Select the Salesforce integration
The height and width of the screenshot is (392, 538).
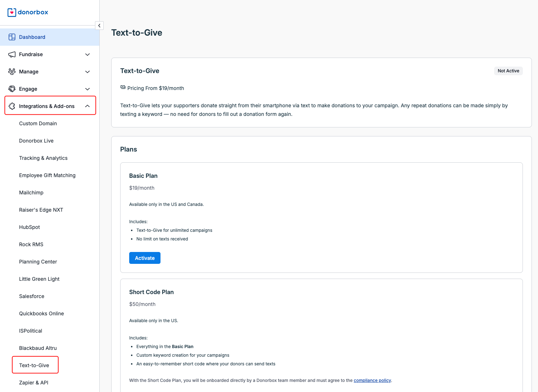[32, 296]
